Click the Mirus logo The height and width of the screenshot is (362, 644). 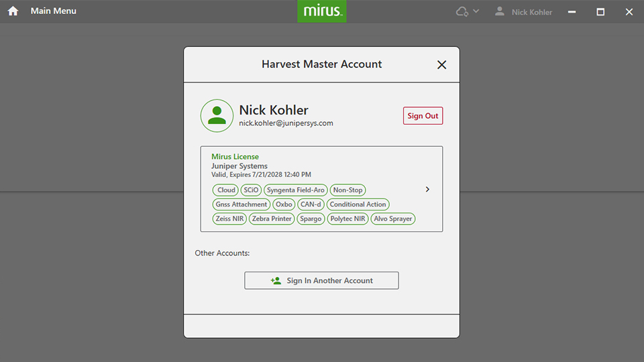pyautogui.click(x=322, y=11)
